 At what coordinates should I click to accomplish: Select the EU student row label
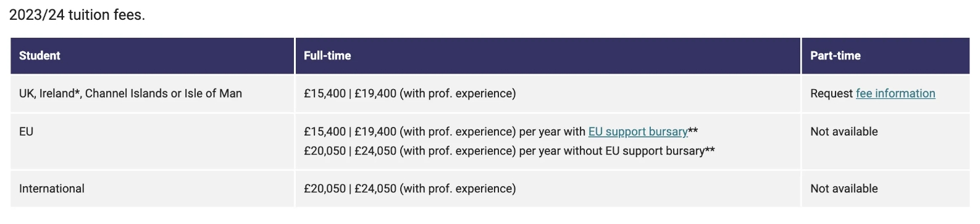(26, 132)
